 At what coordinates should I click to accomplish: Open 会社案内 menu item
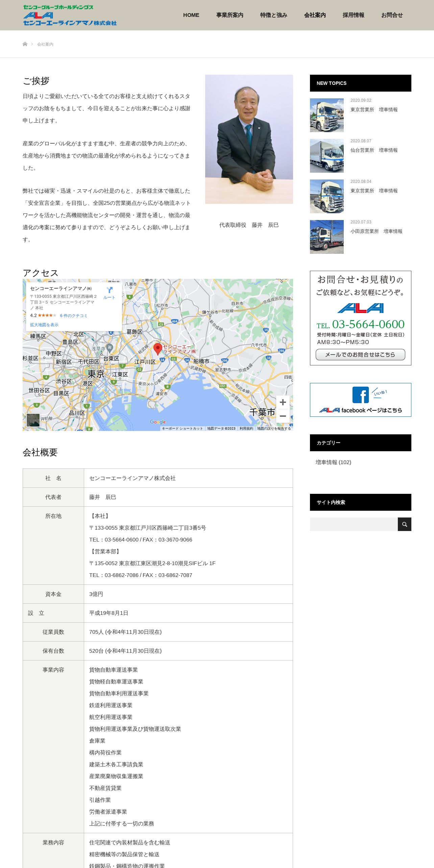pyautogui.click(x=315, y=15)
